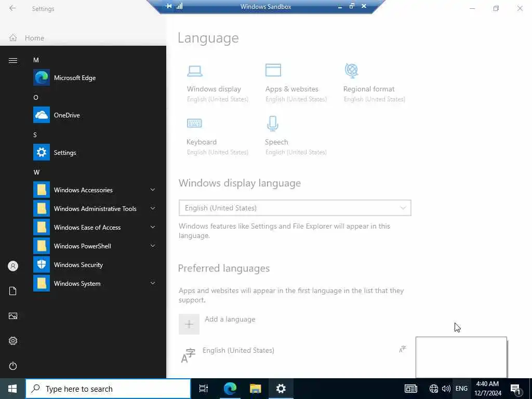This screenshot has height=399, width=532.
Task: Open Settings gear in Start sidebar
Action: pos(13,341)
